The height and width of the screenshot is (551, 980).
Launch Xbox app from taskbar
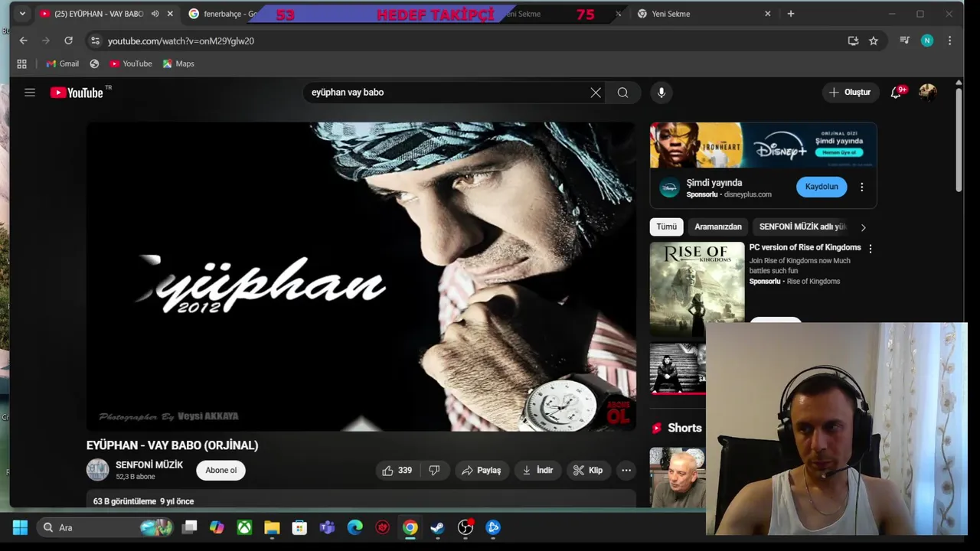[x=244, y=527]
